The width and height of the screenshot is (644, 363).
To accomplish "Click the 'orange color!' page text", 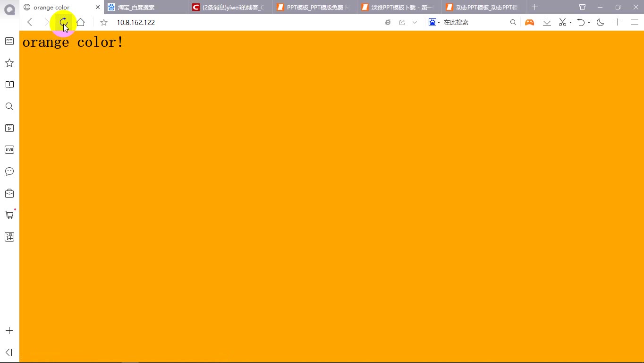I will (73, 42).
